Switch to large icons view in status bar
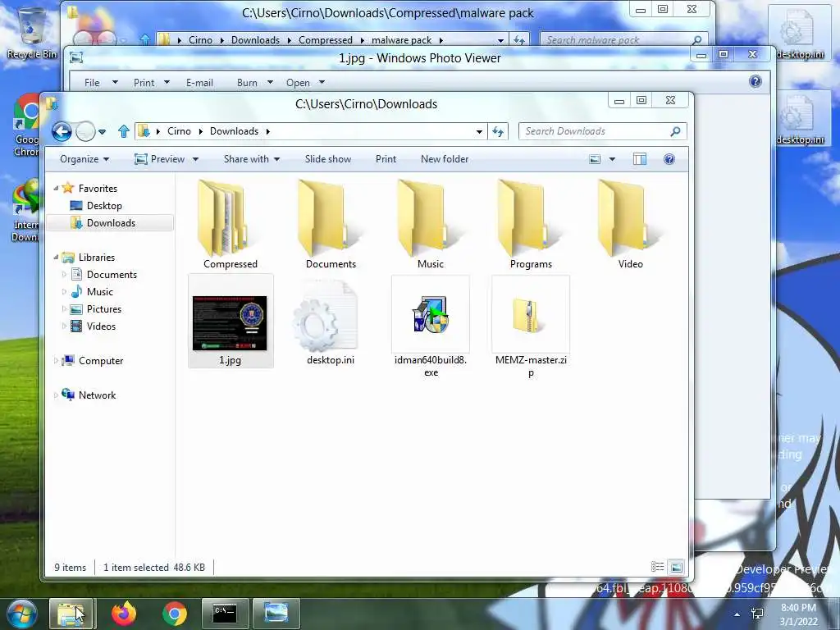Image resolution: width=840 pixels, height=630 pixels. (x=677, y=567)
